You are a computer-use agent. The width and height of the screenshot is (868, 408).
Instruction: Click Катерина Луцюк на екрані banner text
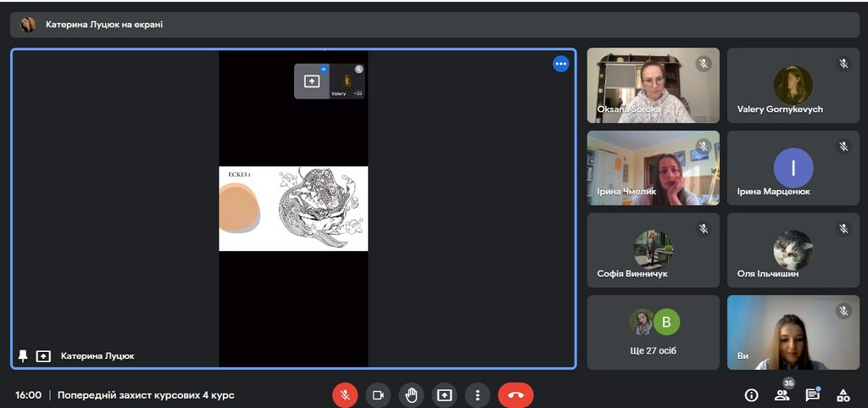[x=104, y=25]
